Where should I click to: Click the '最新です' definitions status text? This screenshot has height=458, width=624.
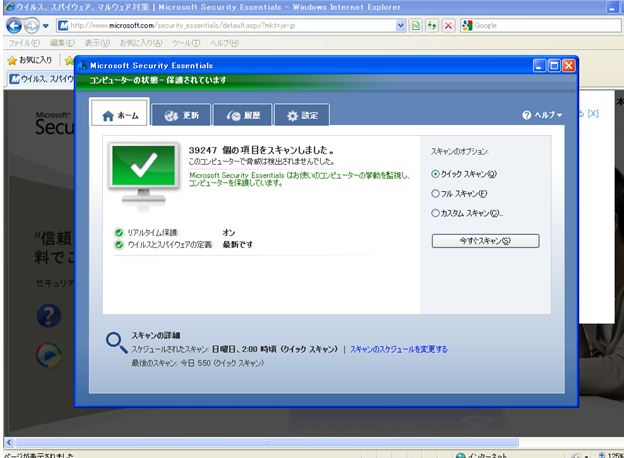click(237, 245)
